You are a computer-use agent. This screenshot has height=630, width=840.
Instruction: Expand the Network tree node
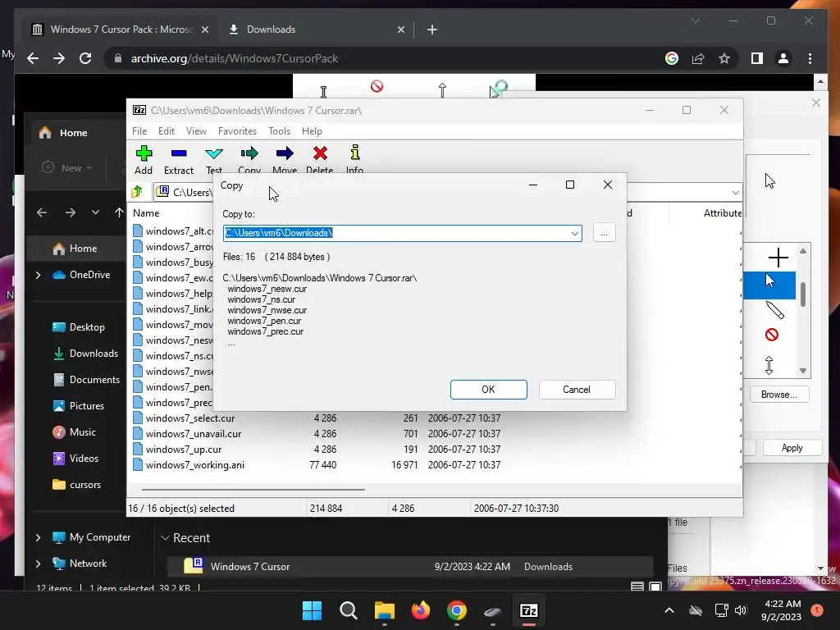[x=38, y=564]
